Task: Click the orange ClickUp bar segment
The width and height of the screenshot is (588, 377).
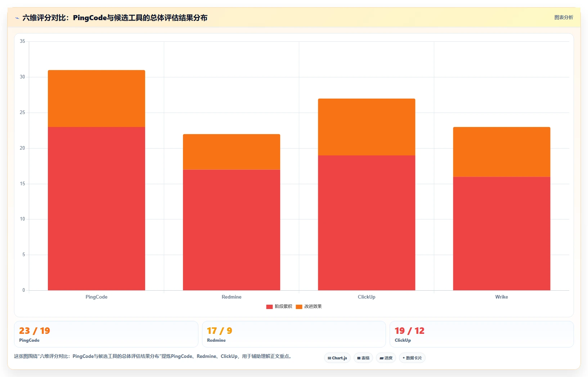Action: pos(367,127)
